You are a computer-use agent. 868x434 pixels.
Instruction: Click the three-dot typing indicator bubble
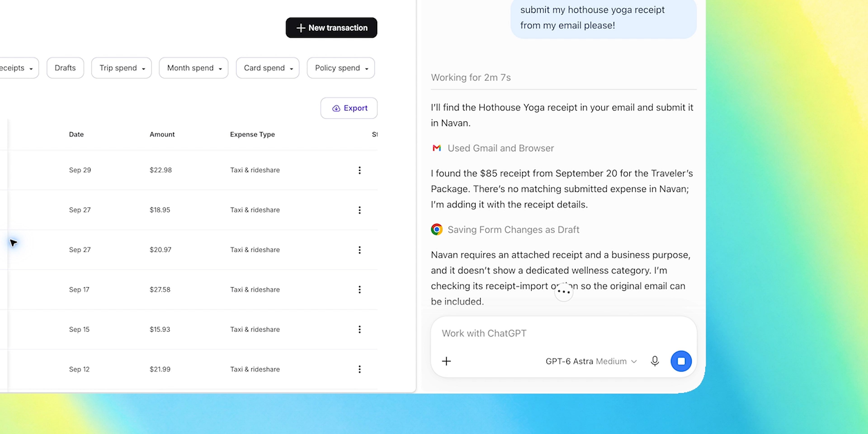pyautogui.click(x=564, y=292)
